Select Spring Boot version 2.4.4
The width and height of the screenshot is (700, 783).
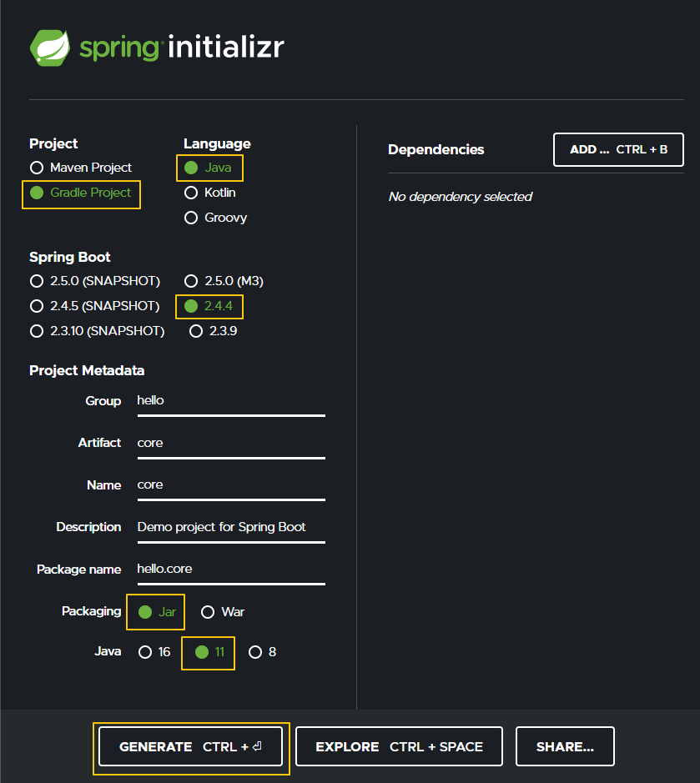[209, 306]
